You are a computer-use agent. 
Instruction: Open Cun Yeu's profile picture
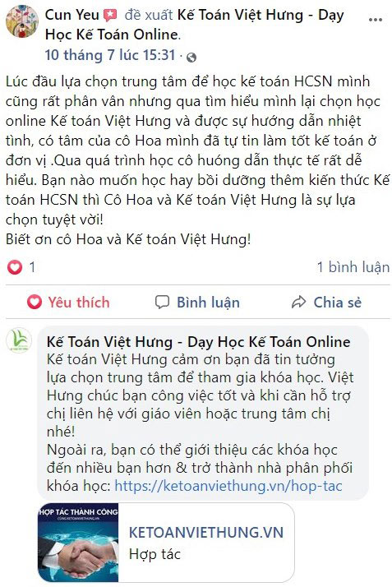(22, 21)
